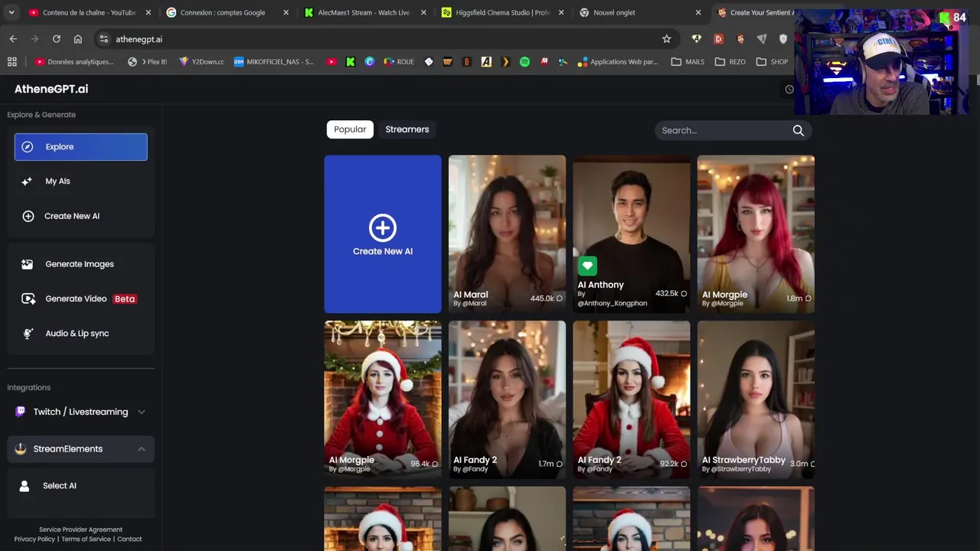Viewport: 980px width, 551px height.
Task: Click the Generate Images icon
Action: (28, 264)
